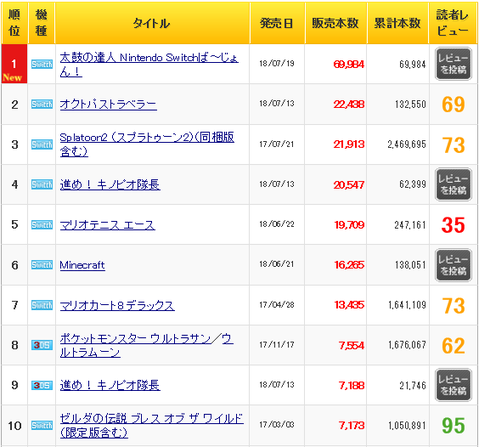Click the Switch platform icon for Minecraft
Viewport: 479px width, 447px height.
pyautogui.click(x=42, y=265)
